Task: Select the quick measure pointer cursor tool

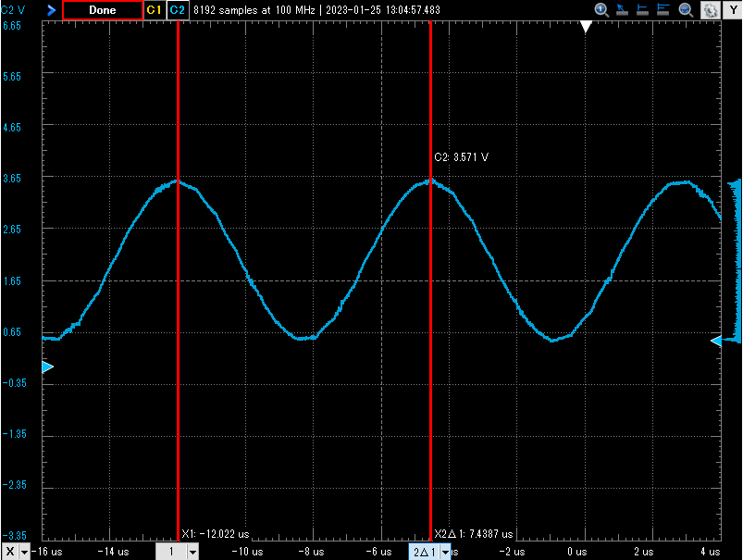Action: pyautogui.click(x=622, y=10)
